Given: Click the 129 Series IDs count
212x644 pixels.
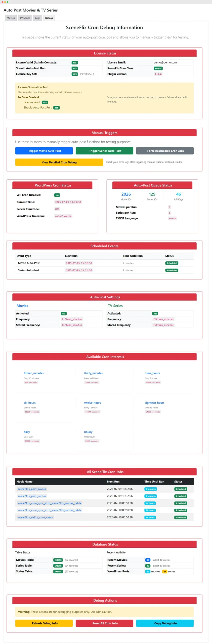Looking at the screenshot, I should 152,194.
